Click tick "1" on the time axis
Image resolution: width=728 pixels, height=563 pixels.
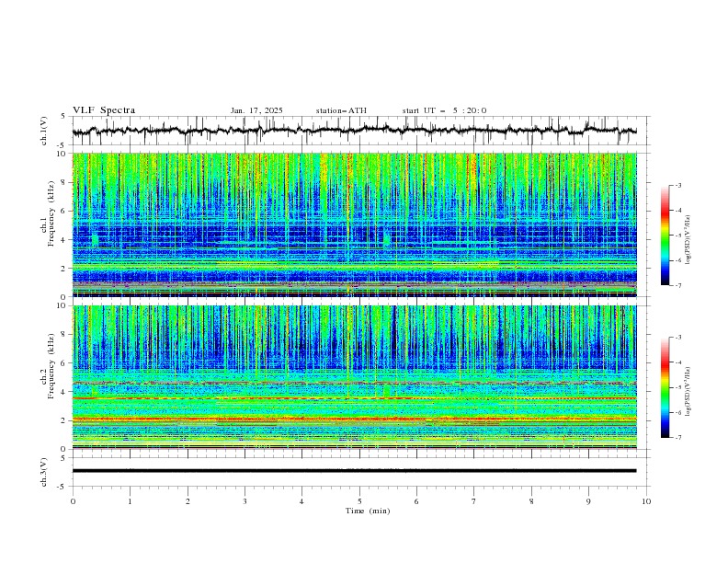point(130,501)
